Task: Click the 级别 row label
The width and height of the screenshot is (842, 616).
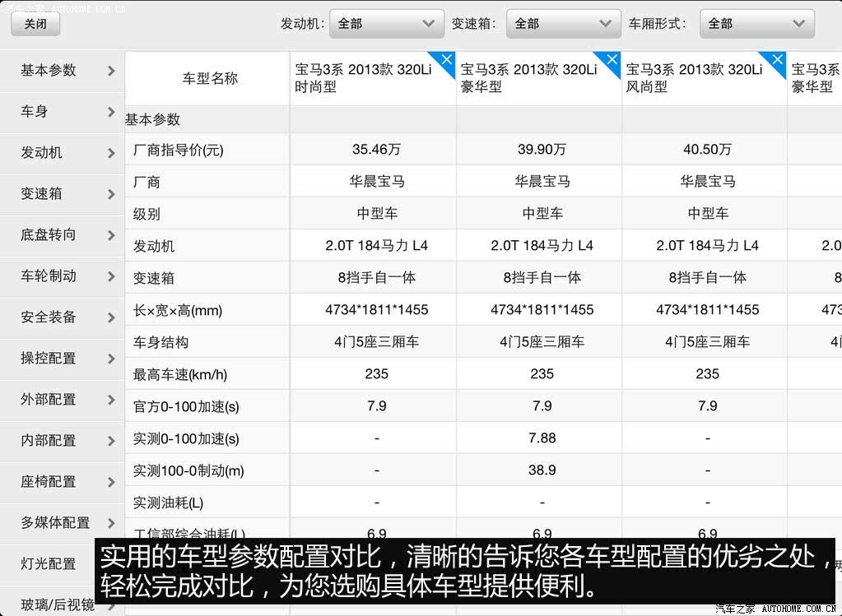Action: [x=147, y=214]
